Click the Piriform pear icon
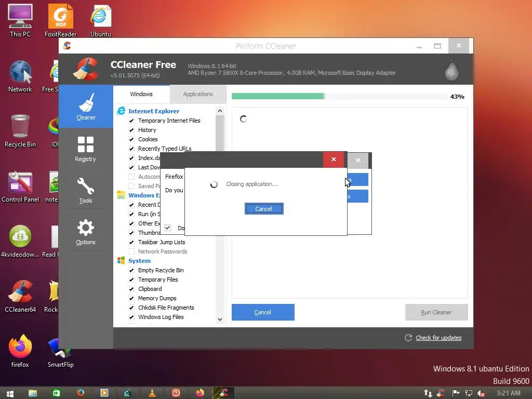This screenshot has height=399, width=532. pos(451,70)
